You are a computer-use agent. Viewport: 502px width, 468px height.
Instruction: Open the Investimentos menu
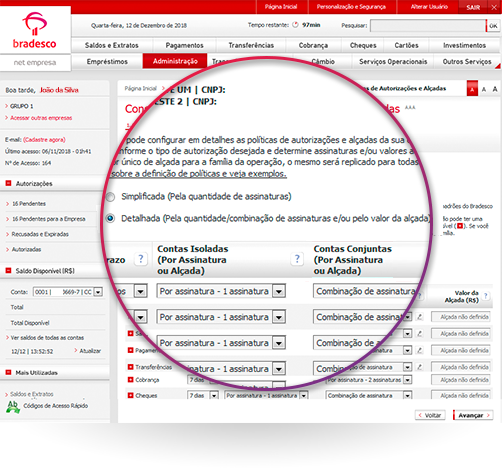point(464,45)
